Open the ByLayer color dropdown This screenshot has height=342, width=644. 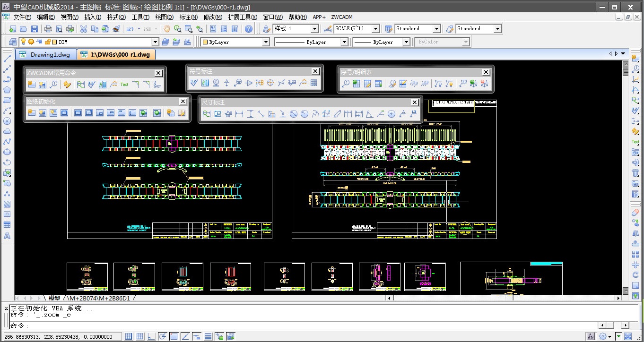pyautogui.click(x=265, y=42)
